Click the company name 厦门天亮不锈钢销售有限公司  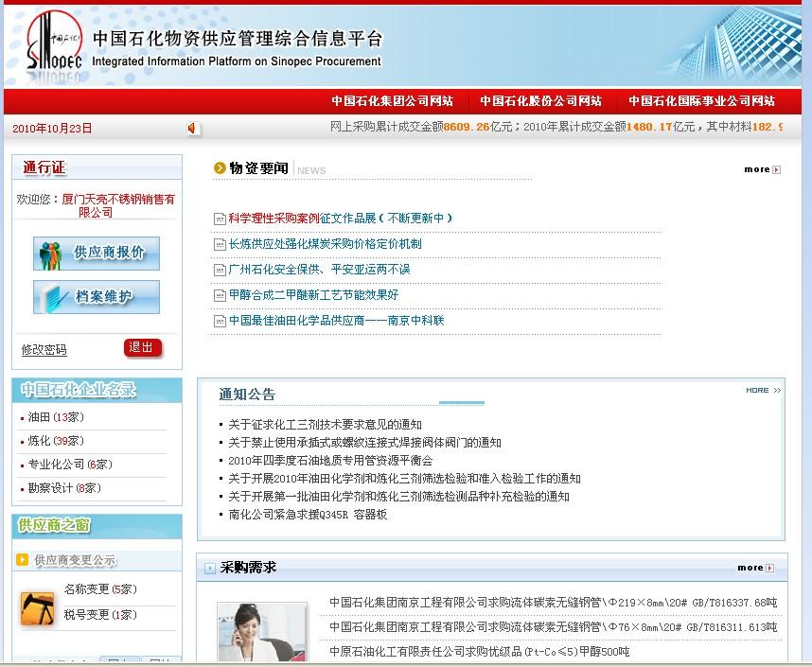[118, 205]
